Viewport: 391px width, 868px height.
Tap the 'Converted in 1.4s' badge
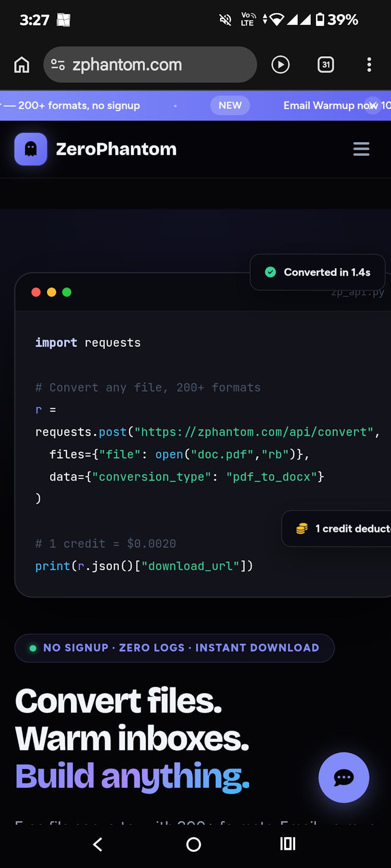click(318, 272)
